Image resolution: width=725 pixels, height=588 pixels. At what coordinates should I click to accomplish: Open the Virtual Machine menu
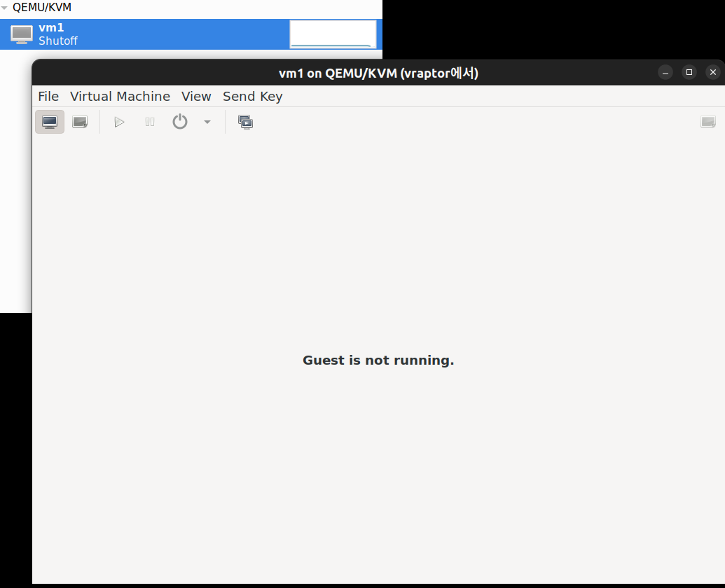tap(120, 96)
